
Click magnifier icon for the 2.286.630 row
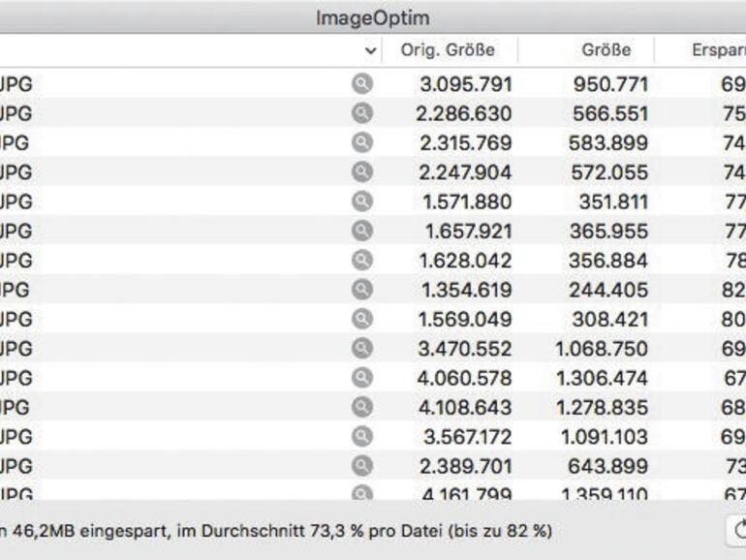361,113
